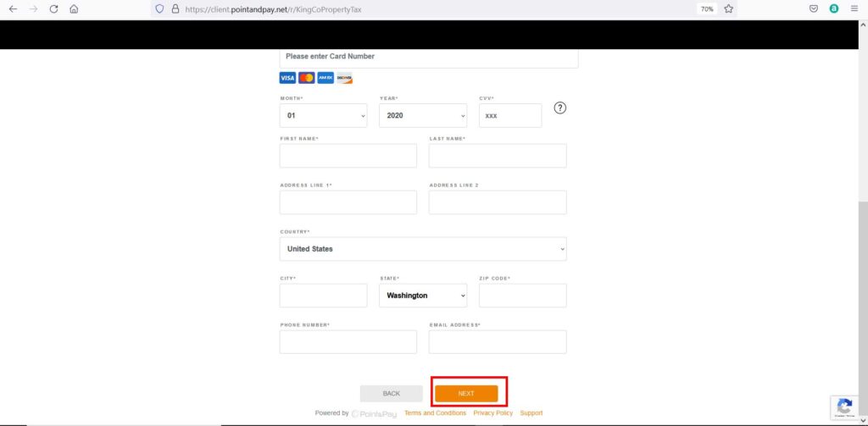Open the Privacy Policy link
The image size is (868, 426).
(x=492, y=413)
